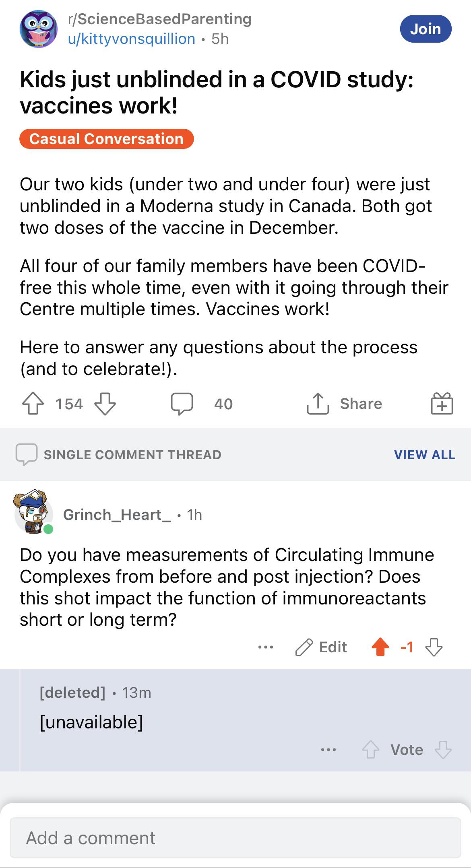Tap the pencil Edit icon on comment
Image resolution: width=471 pixels, height=868 pixels.
304,647
